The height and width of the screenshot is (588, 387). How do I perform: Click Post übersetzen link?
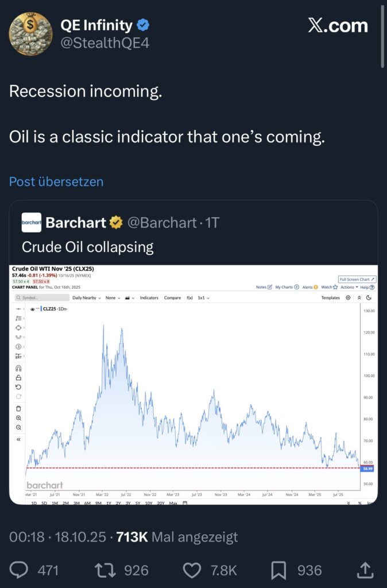[56, 182]
